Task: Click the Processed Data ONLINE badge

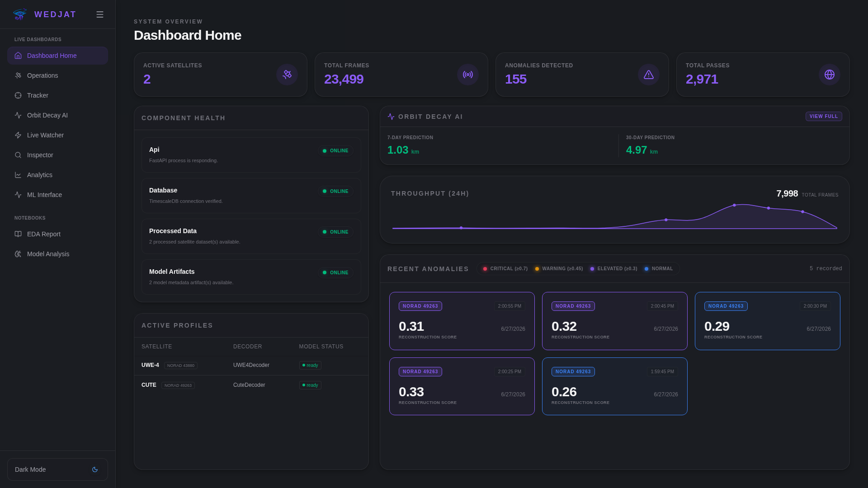Action: (335, 232)
